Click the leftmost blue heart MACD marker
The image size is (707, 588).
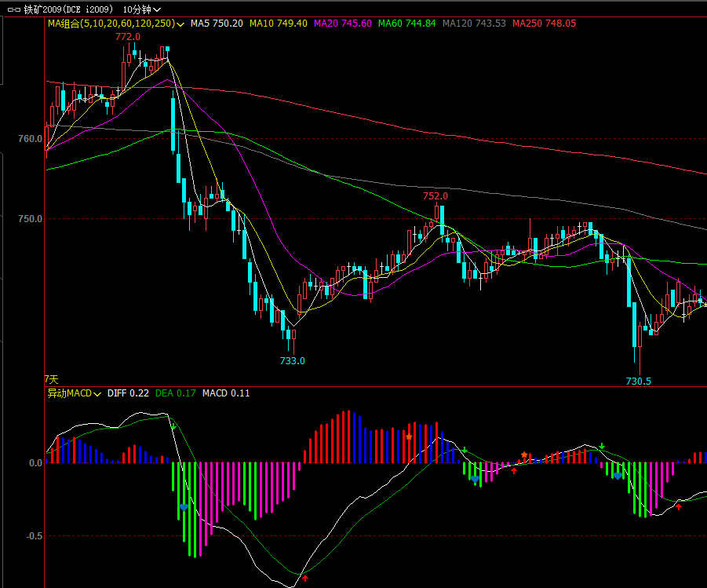click(x=184, y=508)
